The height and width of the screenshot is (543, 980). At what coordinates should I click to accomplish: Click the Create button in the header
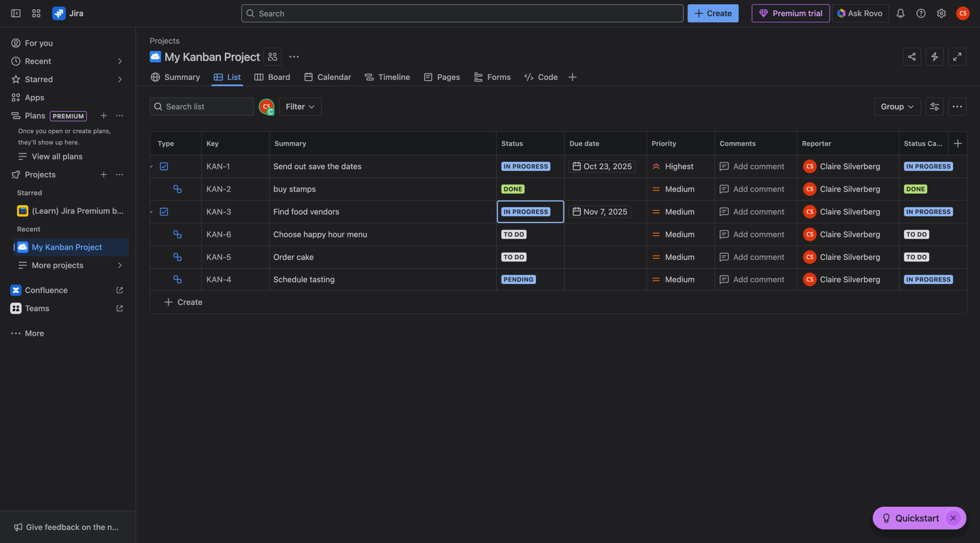(712, 13)
